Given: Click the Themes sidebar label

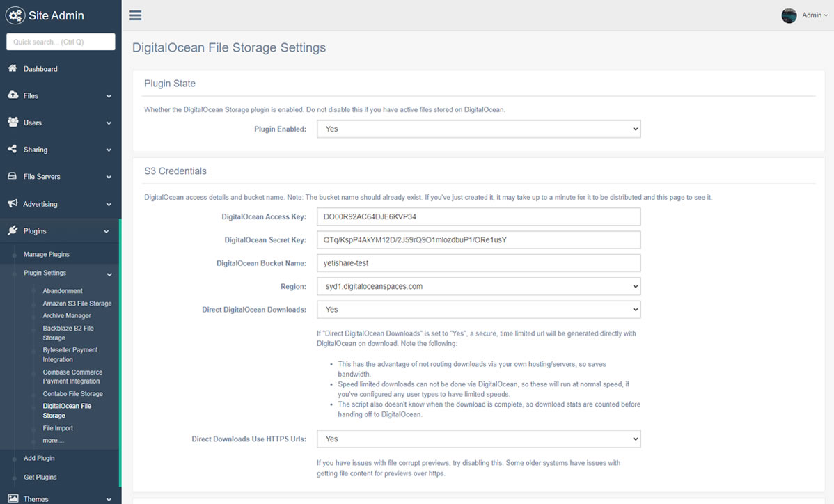Looking at the screenshot, I should [x=36, y=500].
